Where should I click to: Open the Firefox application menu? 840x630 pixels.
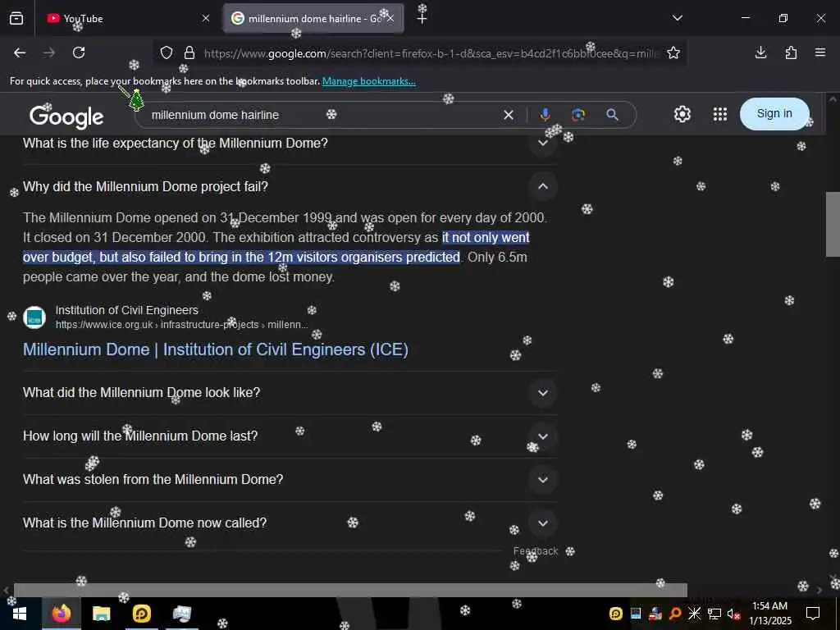820,52
